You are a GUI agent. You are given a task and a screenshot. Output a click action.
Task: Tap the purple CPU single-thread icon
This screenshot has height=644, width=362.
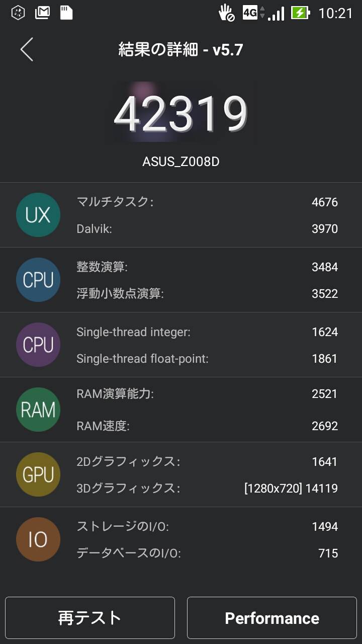[x=38, y=345]
